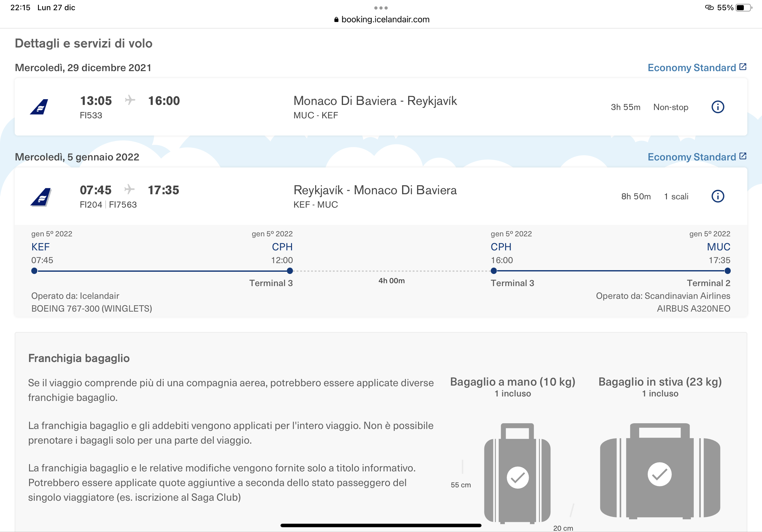762x532 pixels.
Task: Tap the external link icon beside 5 gennaio fare
Action: (743, 156)
